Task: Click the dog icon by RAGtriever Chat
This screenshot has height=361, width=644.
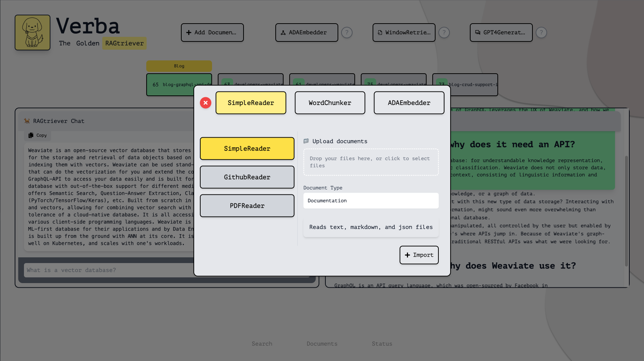Action: click(27, 121)
